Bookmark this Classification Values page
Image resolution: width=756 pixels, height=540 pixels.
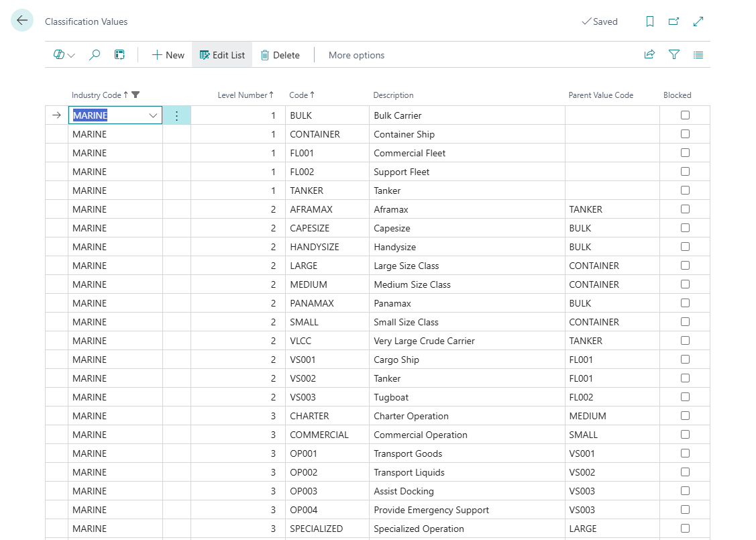(649, 21)
